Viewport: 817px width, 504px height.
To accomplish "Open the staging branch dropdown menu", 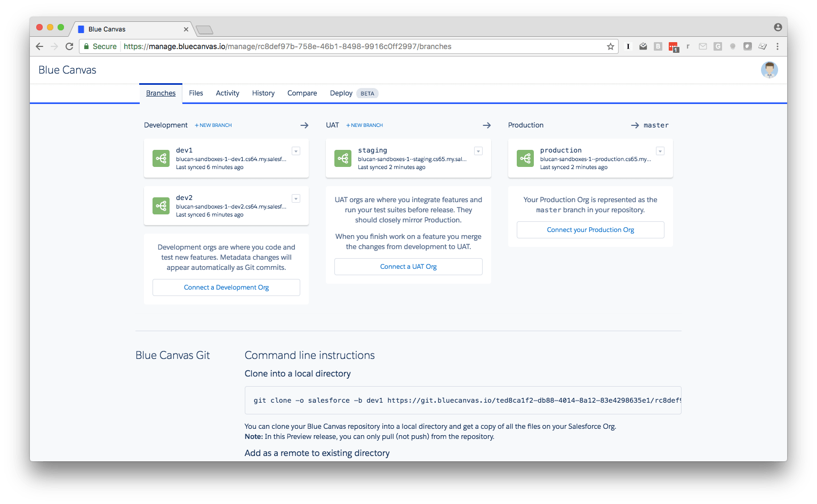I will pos(478,151).
